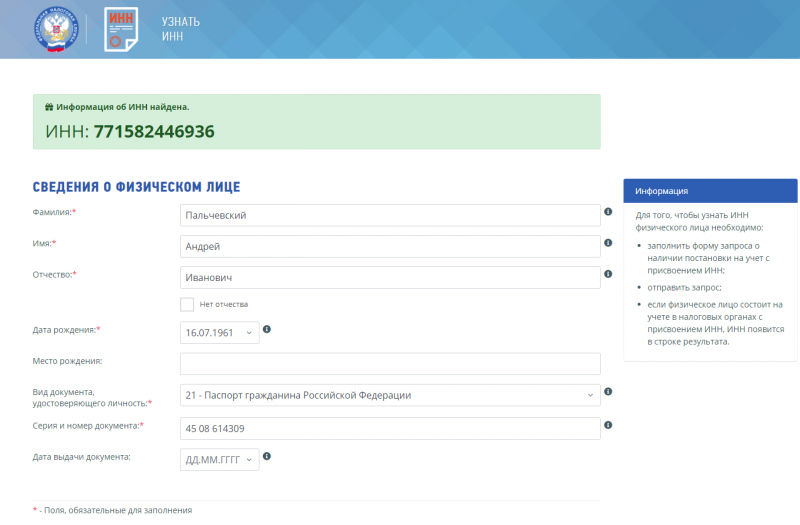Click info icon beside Дата выдачи документа
The image size is (800, 525).
[x=267, y=457]
